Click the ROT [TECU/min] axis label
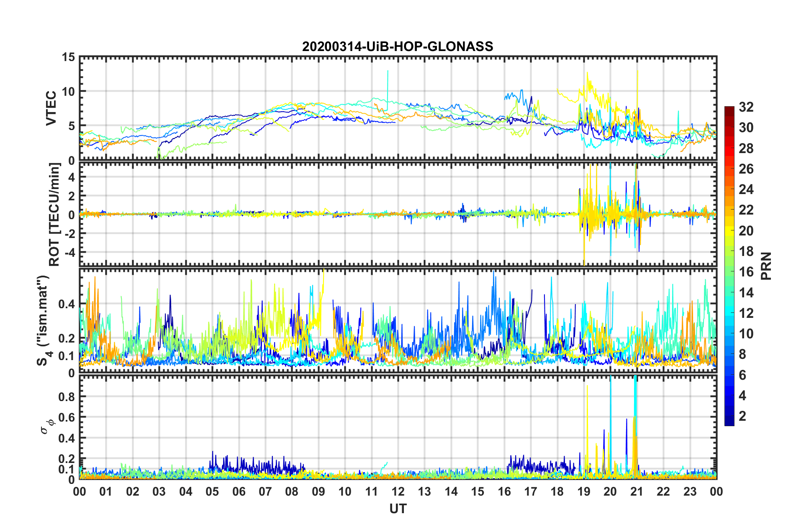This screenshot has width=796, height=532. tap(54, 215)
